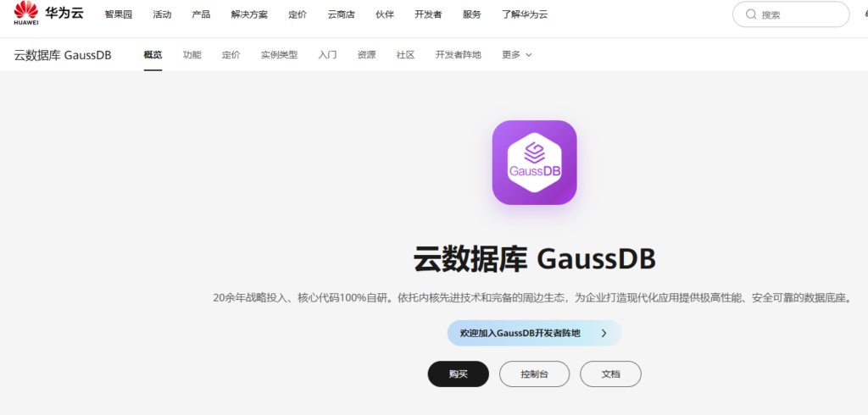The height and width of the screenshot is (415, 868).
Task: Switch to the 社区 tab
Action: coord(406,55)
